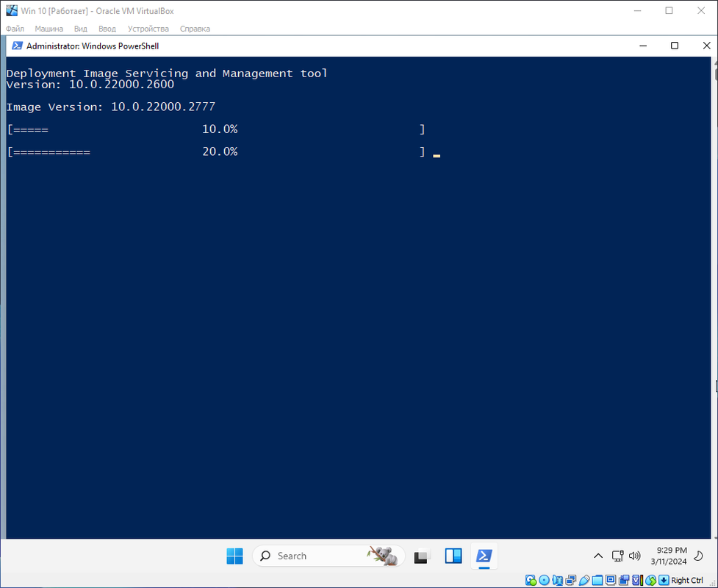Click the audio status icon in VirtualBox bar

pos(557,580)
